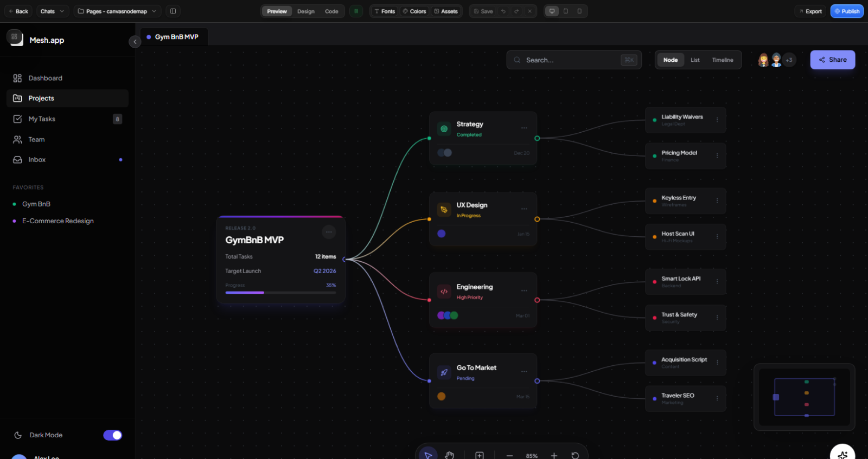Click the UX Design pen icon
868x459 pixels.
tap(444, 210)
